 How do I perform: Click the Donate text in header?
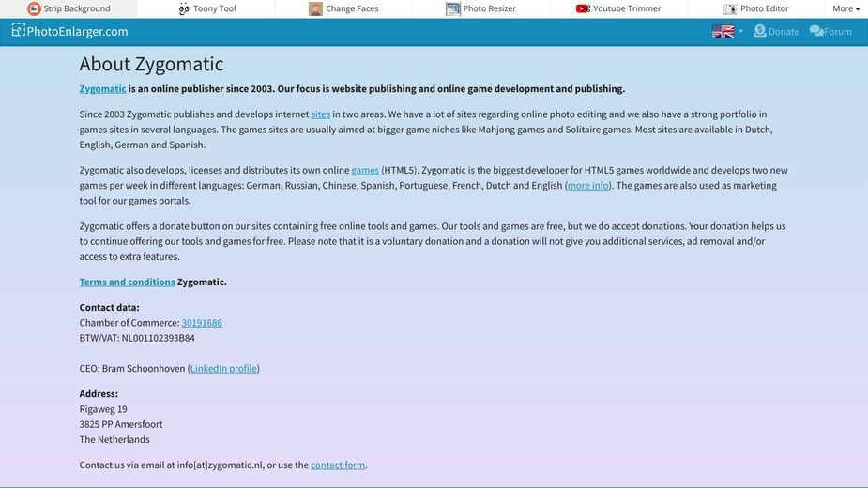[784, 32]
